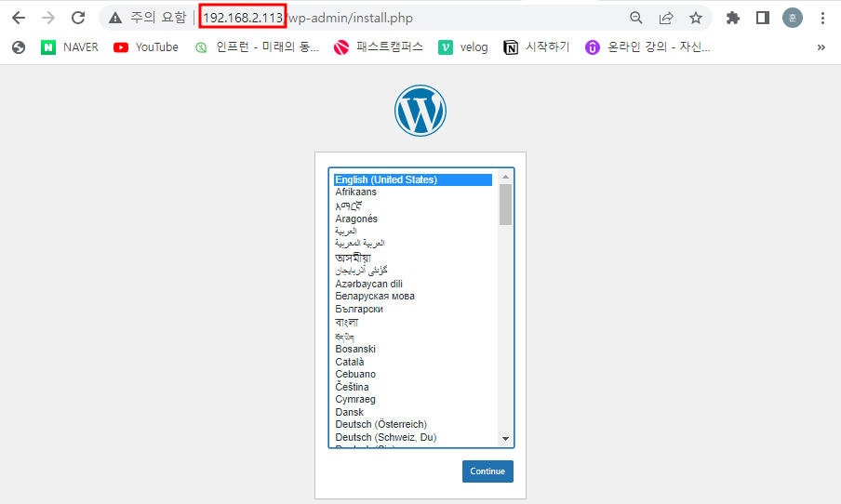Click the language list scroll-down arrow
Screen dimensions: 841x504
point(505,439)
